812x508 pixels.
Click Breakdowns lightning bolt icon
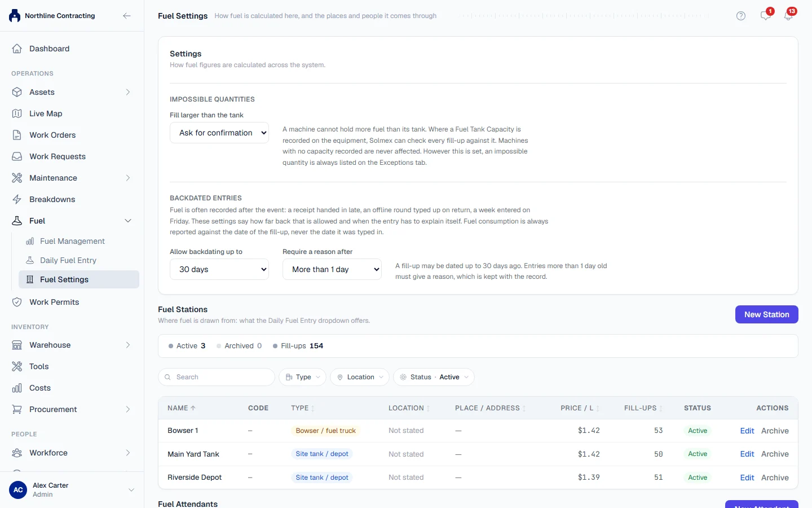(17, 199)
